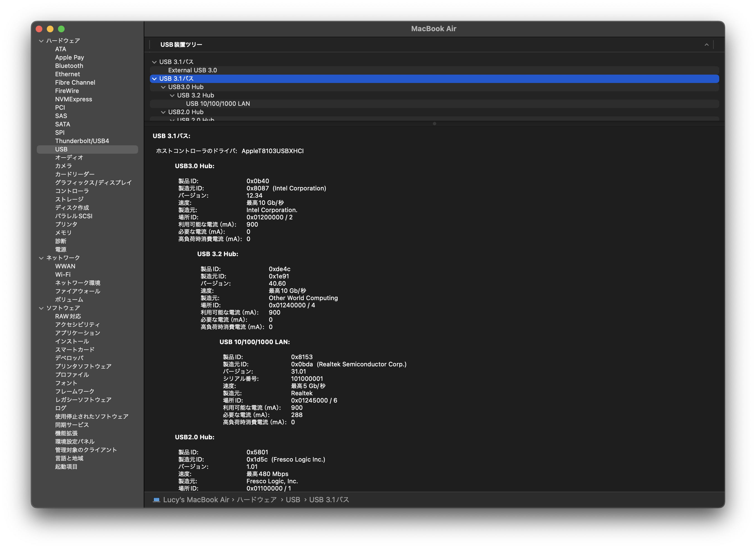This screenshot has height=549, width=756.
Task: Open Thunderbolt/USB4 in the sidebar
Action: [x=82, y=141]
